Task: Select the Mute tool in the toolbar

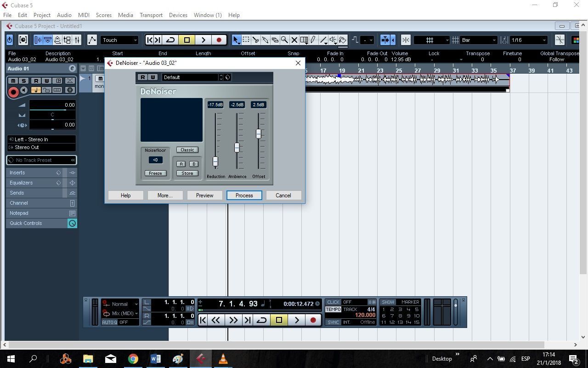Action: coord(294,40)
